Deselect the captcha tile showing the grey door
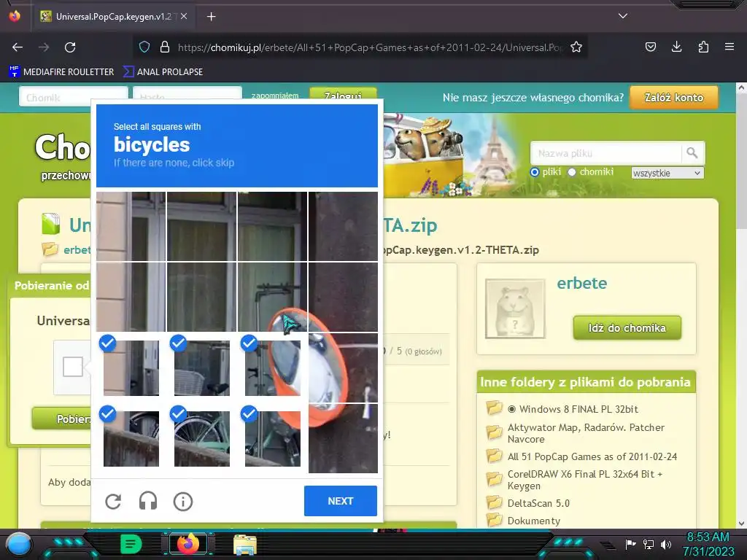The width and height of the screenshot is (747, 560). coord(131,367)
